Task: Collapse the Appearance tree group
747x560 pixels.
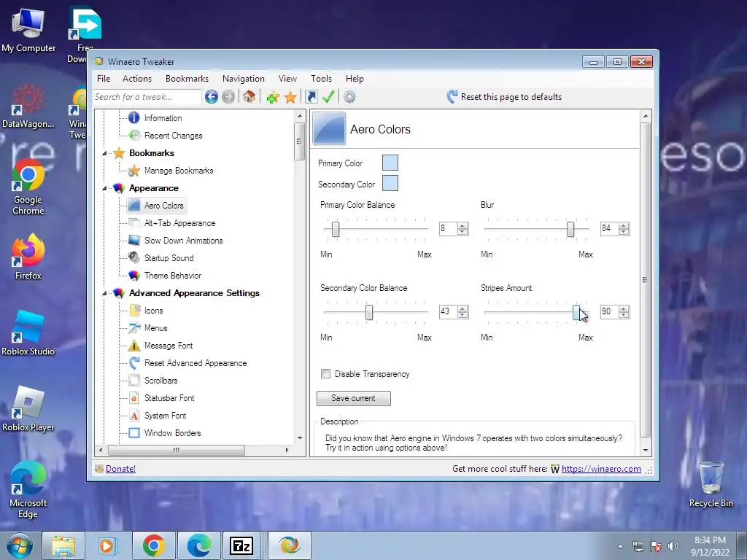Action: click(104, 189)
